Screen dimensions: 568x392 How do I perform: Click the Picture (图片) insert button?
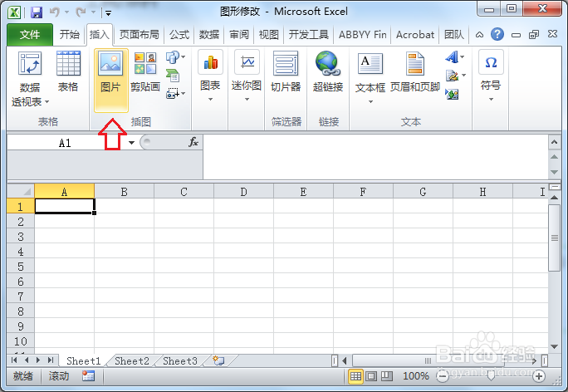(x=110, y=81)
